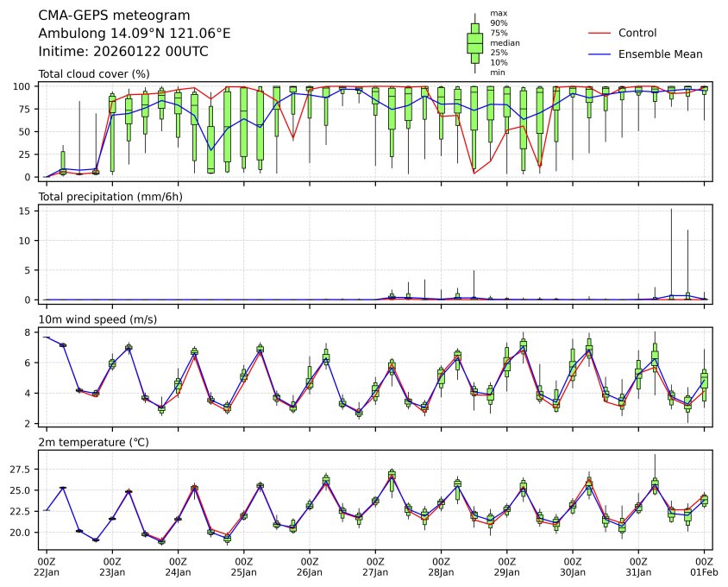
Task: Click the 00Z 22Jan time axis label
Action: tap(47, 565)
